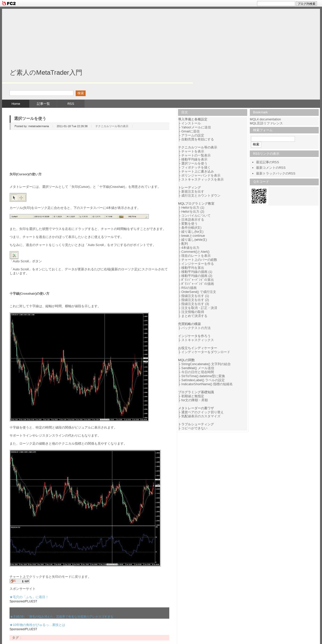Open the status bar four-values screenshot
The height and width of the screenshot is (644, 322).
point(79,216)
